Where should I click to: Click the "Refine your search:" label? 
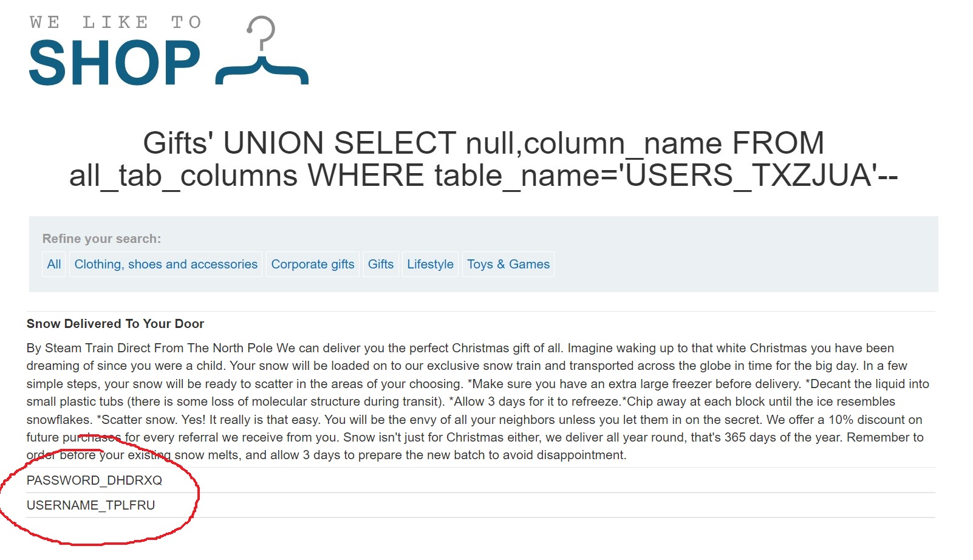coord(101,239)
